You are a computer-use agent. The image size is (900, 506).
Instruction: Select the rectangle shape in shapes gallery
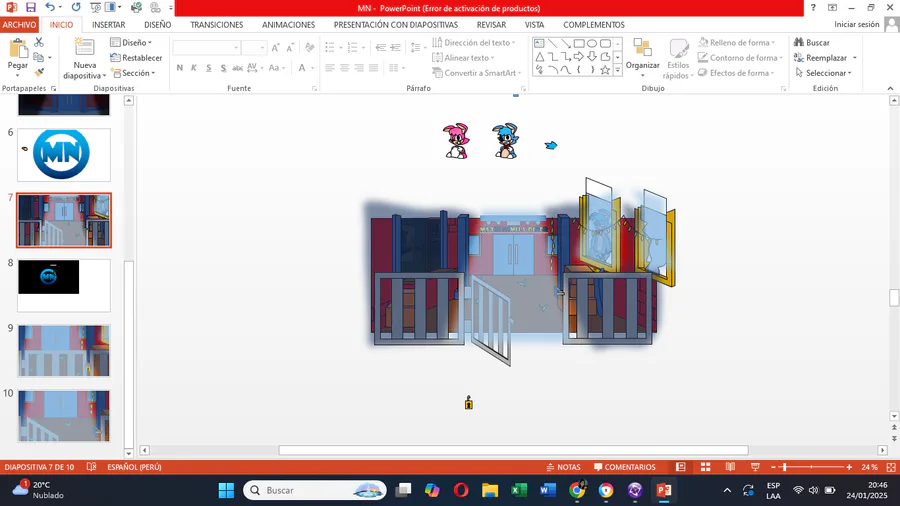point(579,44)
